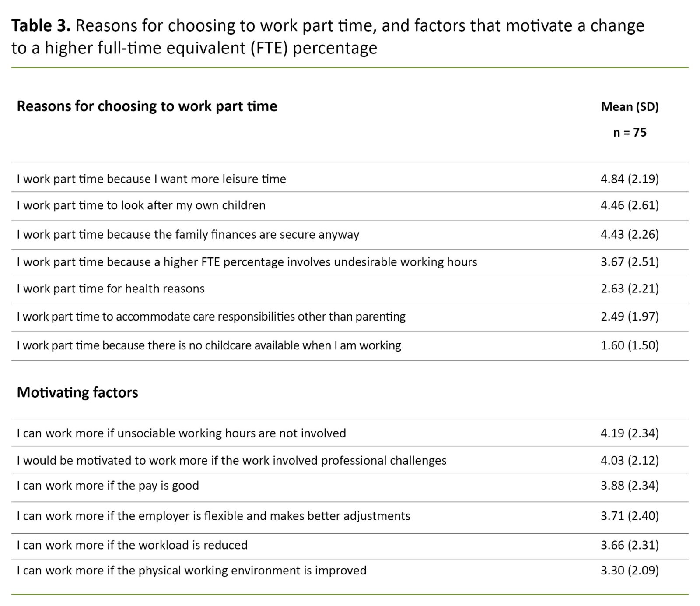700x606 pixels.
Task: Select the 'unsociable working hours are not involved' row
Action: click(x=181, y=433)
